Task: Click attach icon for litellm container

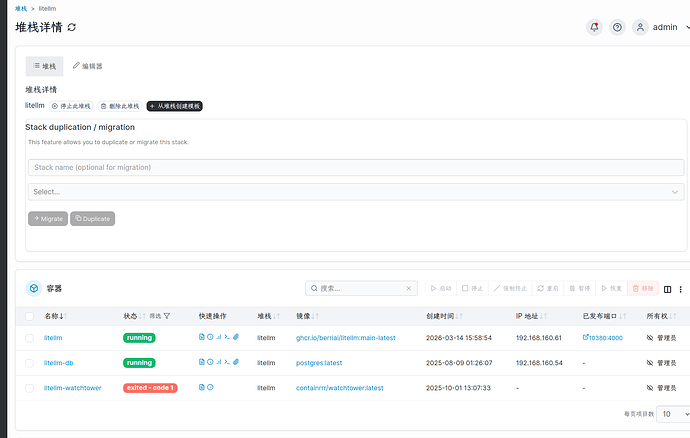Action: [x=236, y=337]
